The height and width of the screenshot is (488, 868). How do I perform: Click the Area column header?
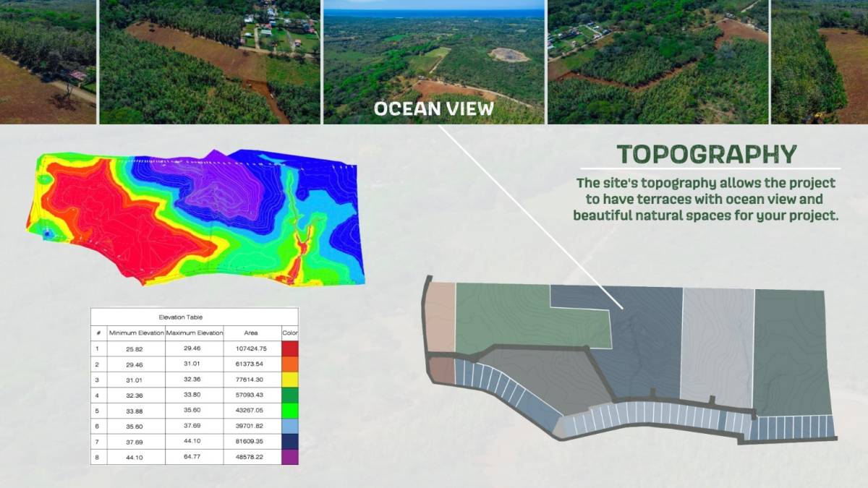click(251, 333)
